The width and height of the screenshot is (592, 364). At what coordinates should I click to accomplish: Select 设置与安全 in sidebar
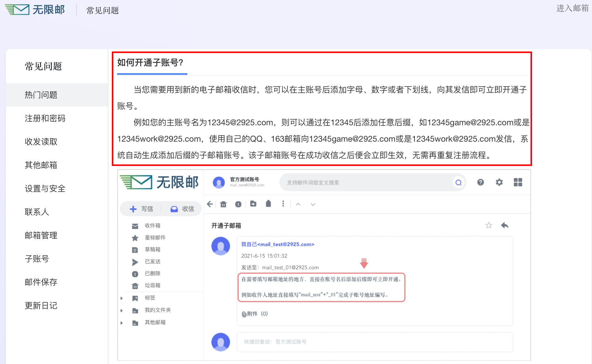[45, 188]
